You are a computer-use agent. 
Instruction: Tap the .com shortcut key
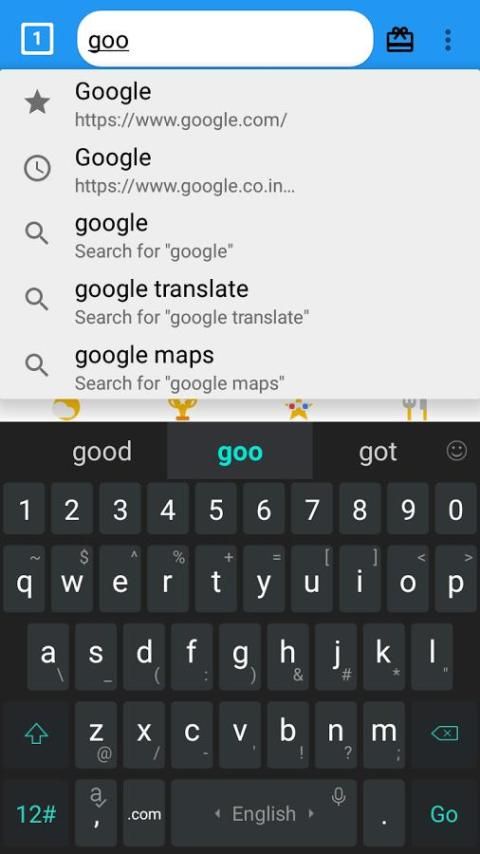click(x=144, y=814)
